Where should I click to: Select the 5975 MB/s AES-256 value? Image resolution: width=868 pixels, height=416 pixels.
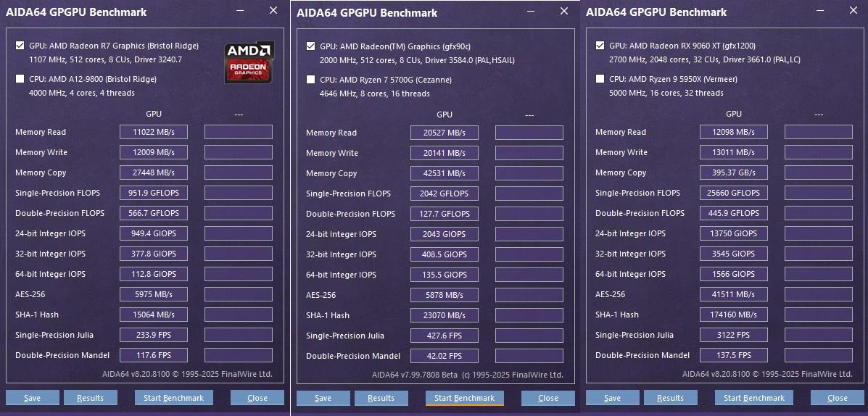[154, 294]
